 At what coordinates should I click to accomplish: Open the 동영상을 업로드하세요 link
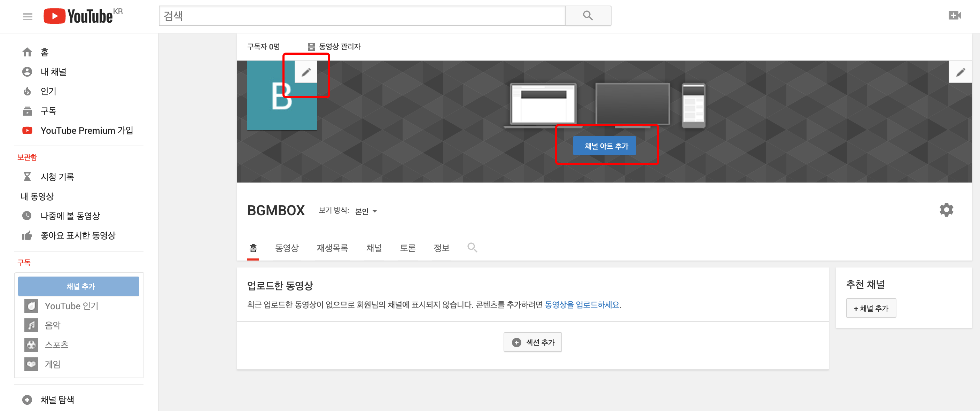point(582,305)
